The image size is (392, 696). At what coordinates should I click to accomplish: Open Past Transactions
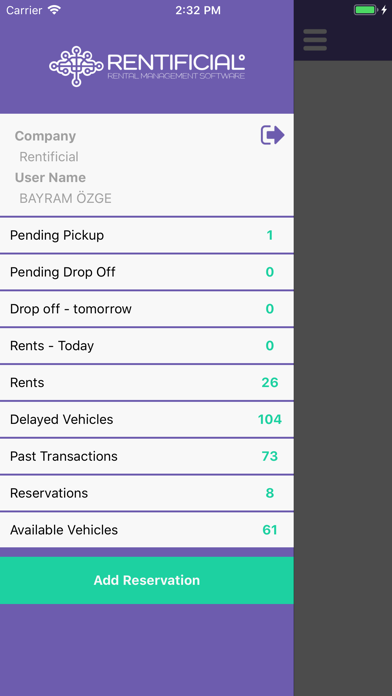[x=147, y=456]
